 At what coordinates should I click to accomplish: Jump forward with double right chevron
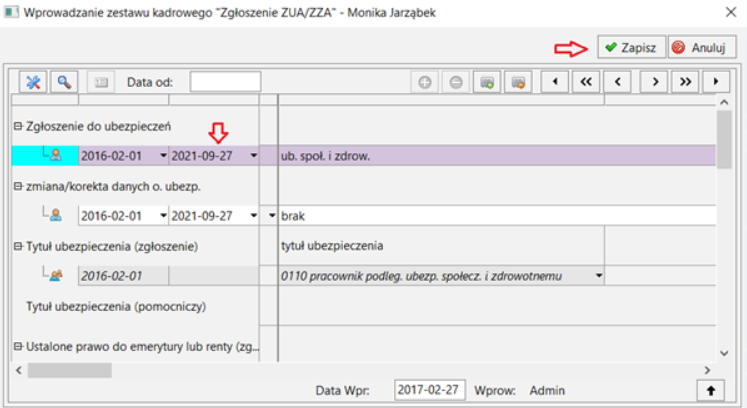[685, 82]
